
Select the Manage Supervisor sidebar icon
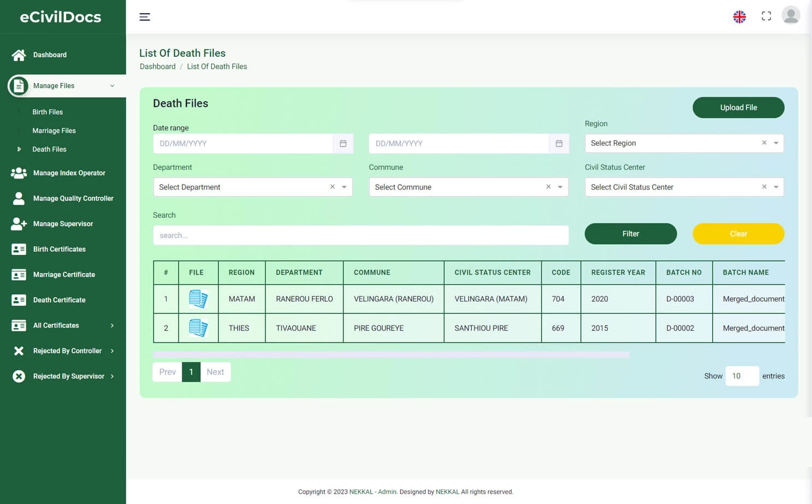[x=18, y=223]
